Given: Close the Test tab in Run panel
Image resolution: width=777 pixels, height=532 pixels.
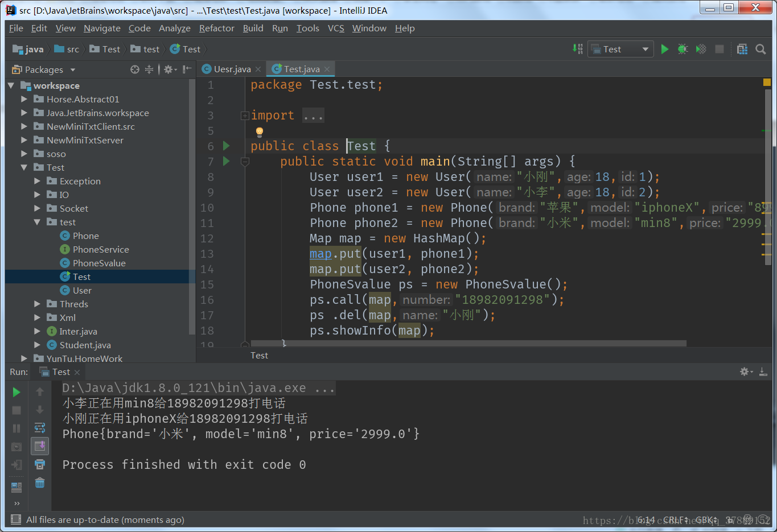Looking at the screenshot, I should pos(77,372).
